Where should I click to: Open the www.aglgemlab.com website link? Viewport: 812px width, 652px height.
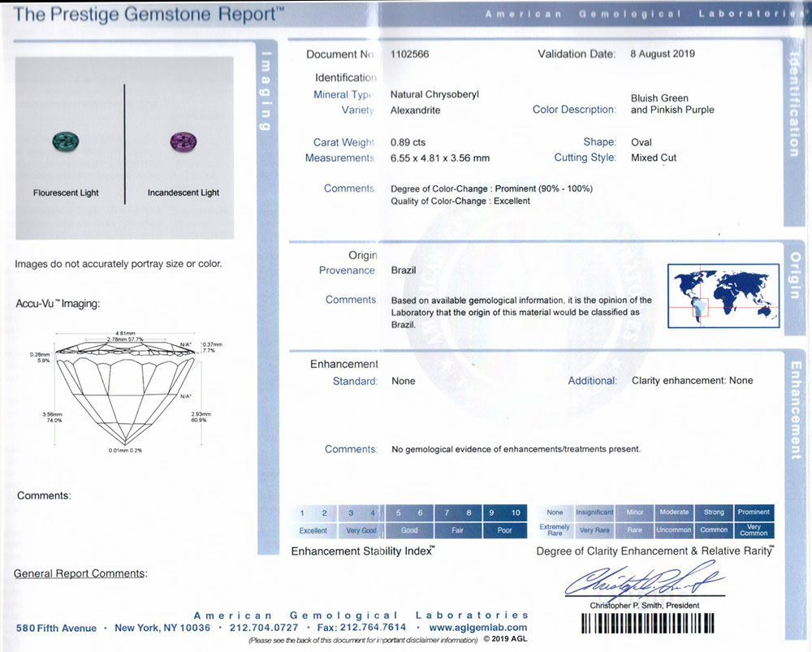pyautogui.click(x=478, y=627)
